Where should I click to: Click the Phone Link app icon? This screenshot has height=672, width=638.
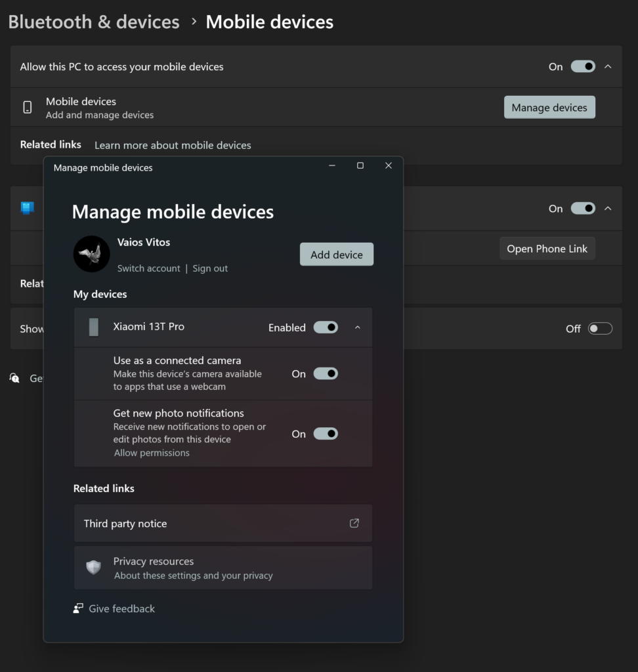pyautogui.click(x=26, y=208)
